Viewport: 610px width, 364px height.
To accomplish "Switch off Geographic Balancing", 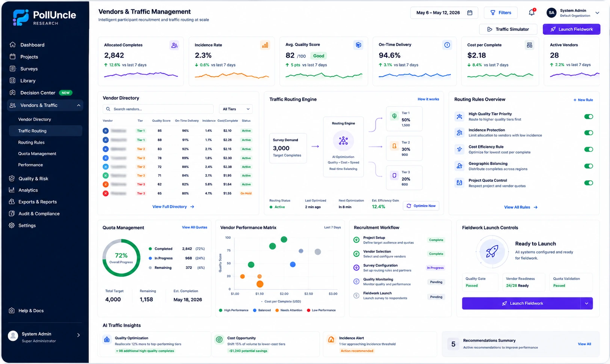I will point(589,166).
